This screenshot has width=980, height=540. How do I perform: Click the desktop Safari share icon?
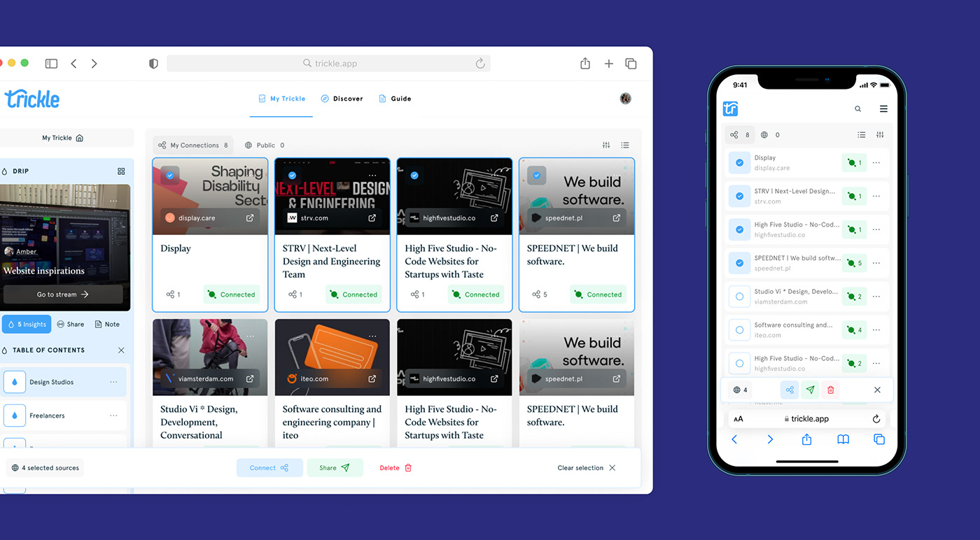tap(585, 63)
